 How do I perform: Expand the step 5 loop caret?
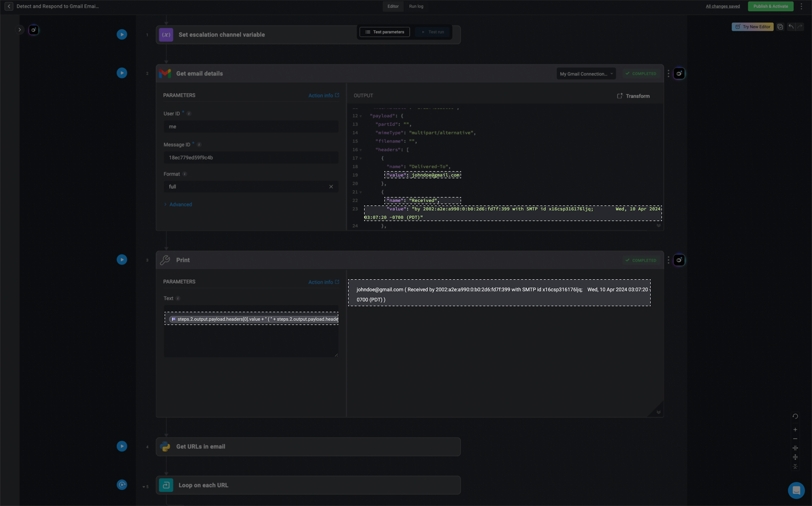pyautogui.click(x=143, y=487)
